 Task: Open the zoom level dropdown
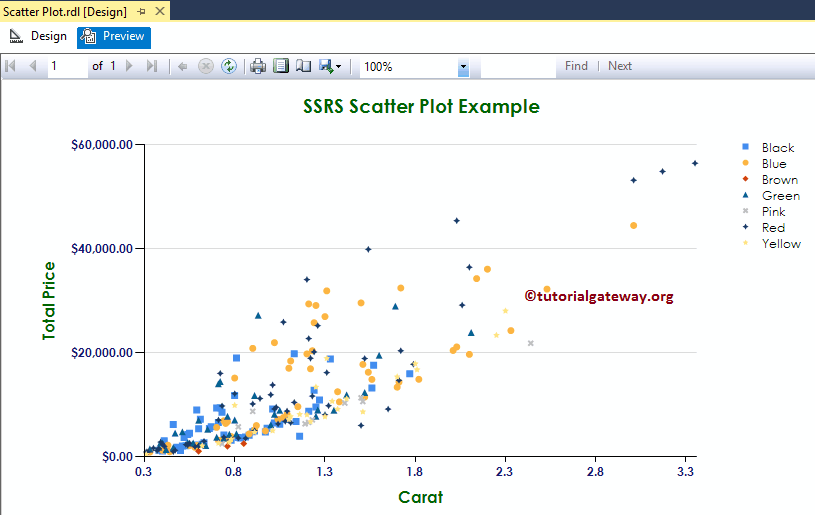pyautogui.click(x=463, y=67)
